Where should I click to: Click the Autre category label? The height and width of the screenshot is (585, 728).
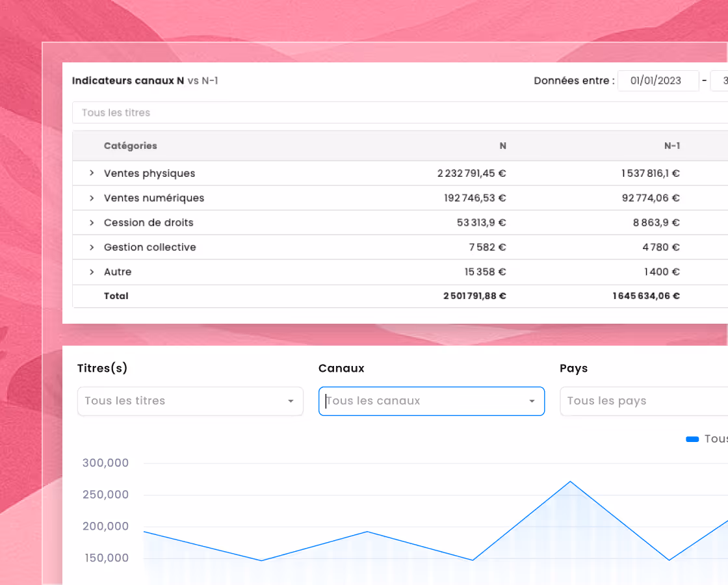tap(118, 272)
